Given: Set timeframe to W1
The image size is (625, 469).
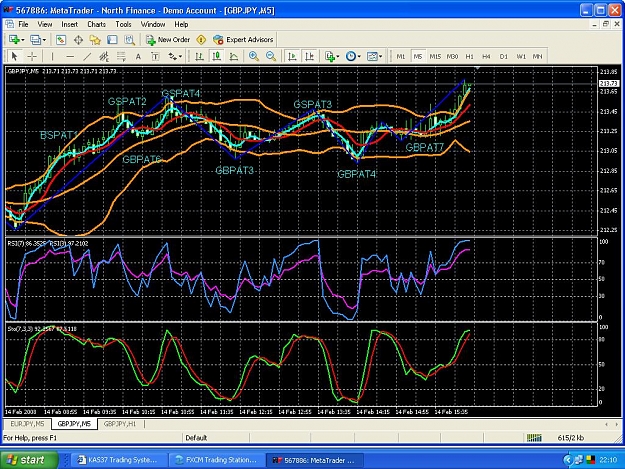Looking at the screenshot, I should click(521, 57).
